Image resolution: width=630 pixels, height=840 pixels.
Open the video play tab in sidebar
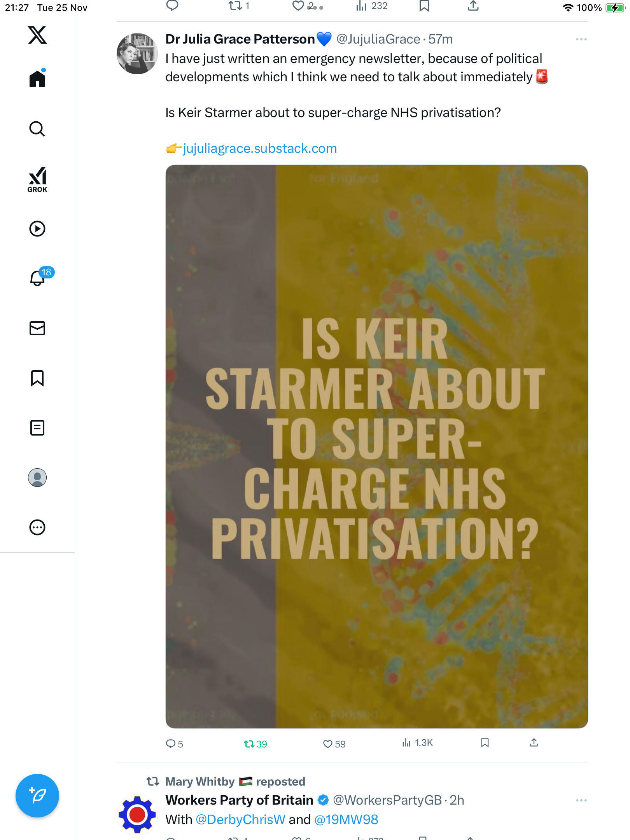(x=37, y=229)
